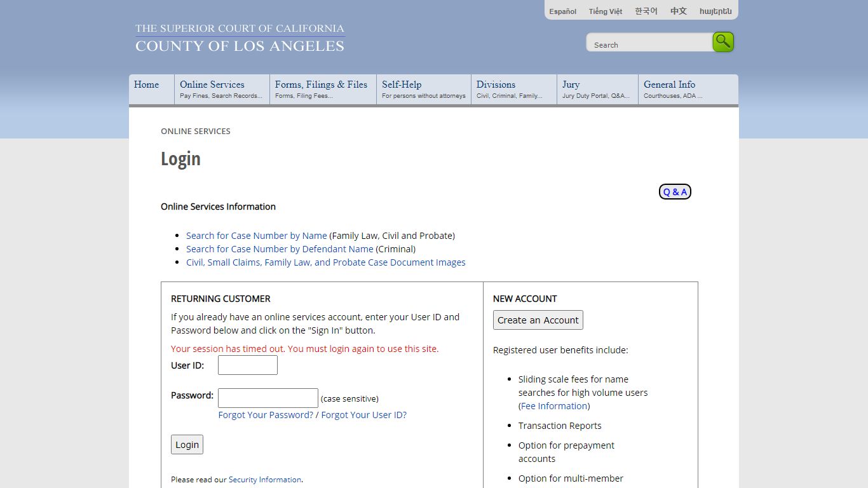Select Registered user benefits include text
The height and width of the screenshot is (488, 868).
560,350
